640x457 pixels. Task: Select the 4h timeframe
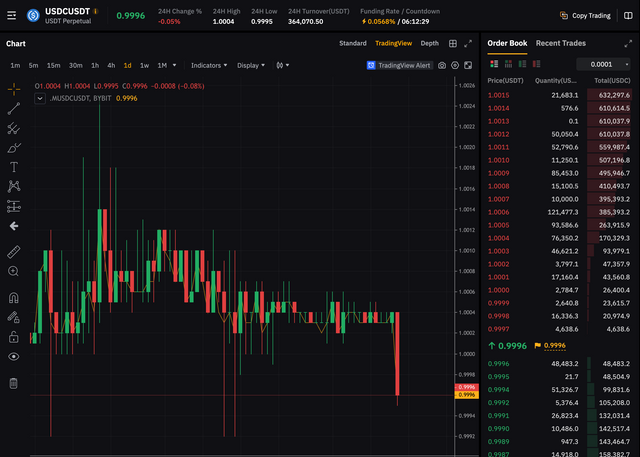click(111, 65)
